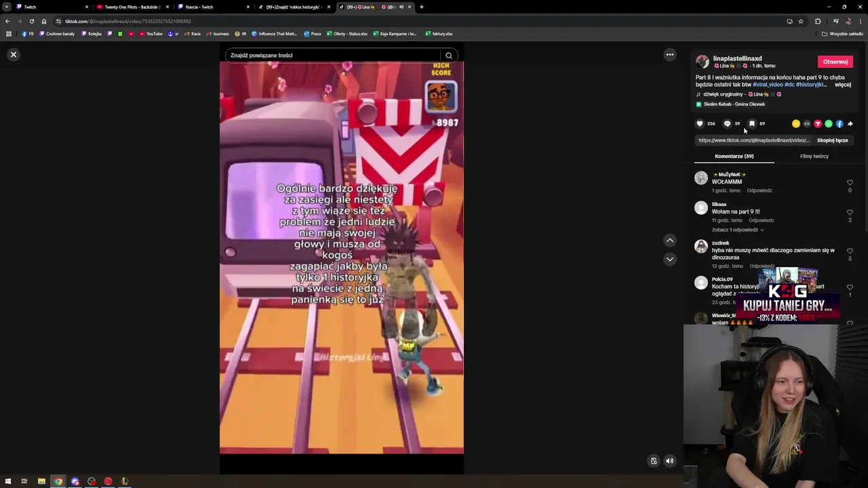Copy the link with 'Skopiuj łącze'
This screenshot has width=868, height=488.
point(832,140)
